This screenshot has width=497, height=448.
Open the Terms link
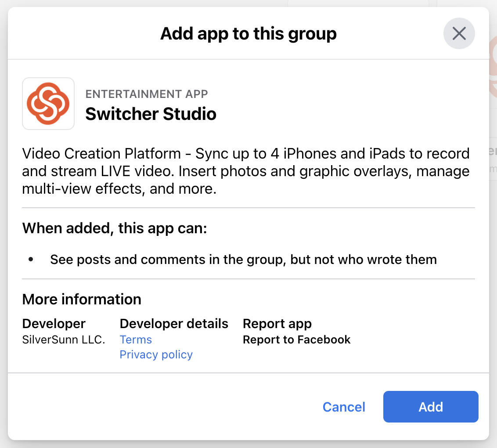(135, 339)
